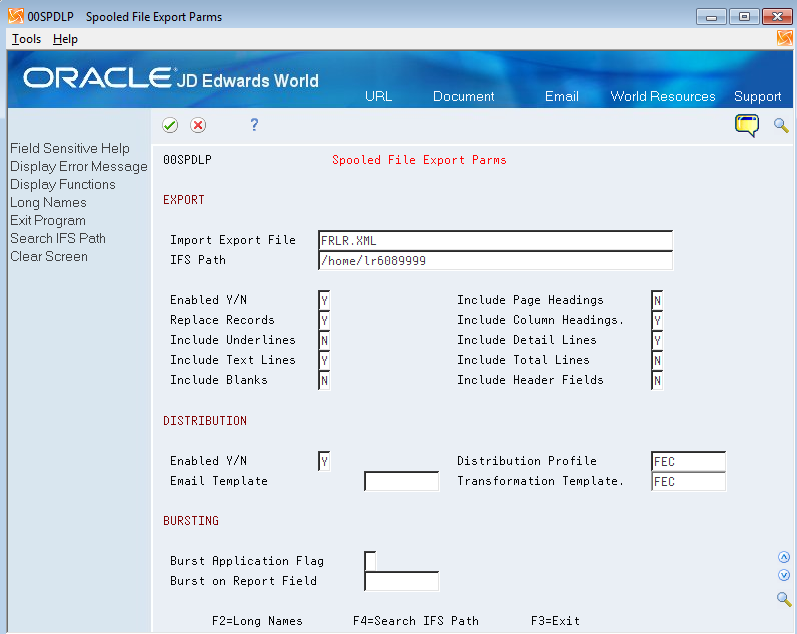Click Search IFS Path sidebar link
The image size is (797, 634).
coord(58,238)
